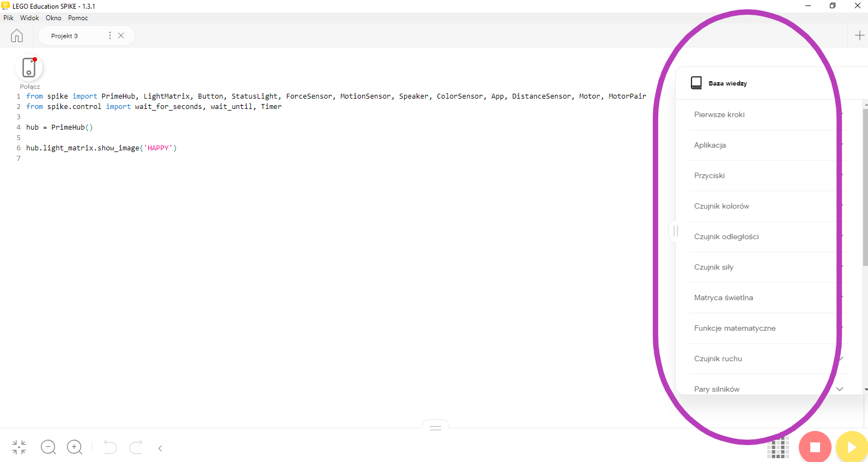Open the bottom console drawer handle
The width and height of the screenshot is (868, 462).
pyautogui.click(x=436, y=428)
